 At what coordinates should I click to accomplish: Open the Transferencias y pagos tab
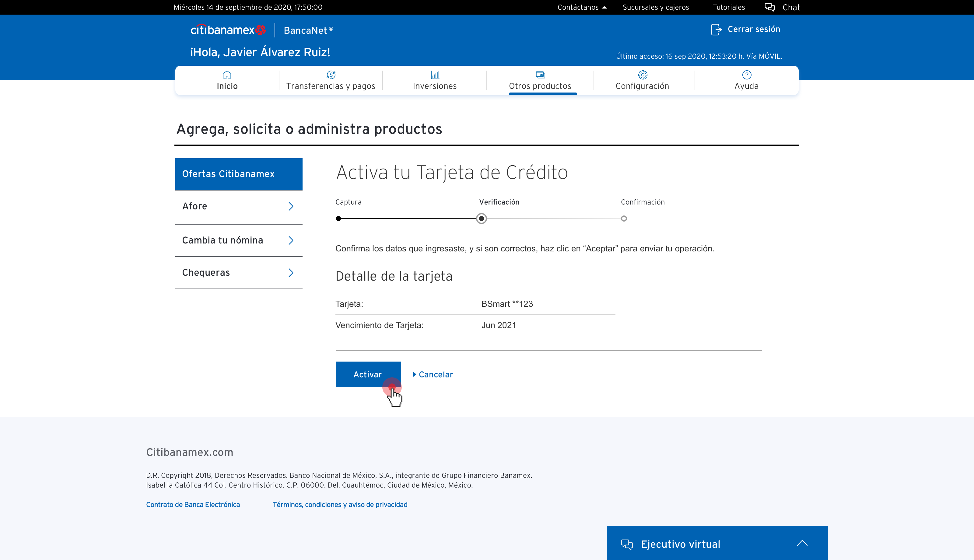pyautogui.click(x=331, y=80)
